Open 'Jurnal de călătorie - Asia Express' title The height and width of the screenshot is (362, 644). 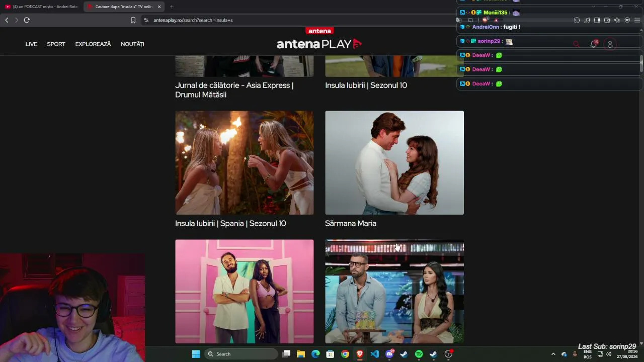(x=234, y=90)
